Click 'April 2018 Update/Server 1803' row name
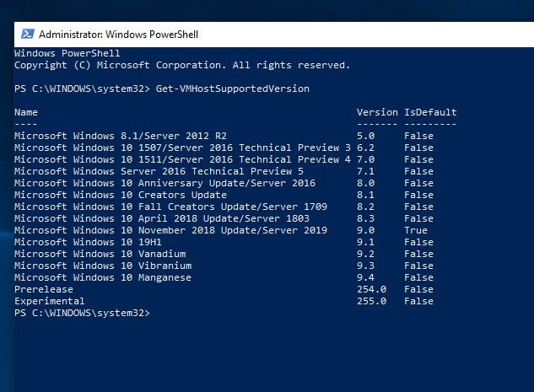534x392 pixels. click(162, 218)
